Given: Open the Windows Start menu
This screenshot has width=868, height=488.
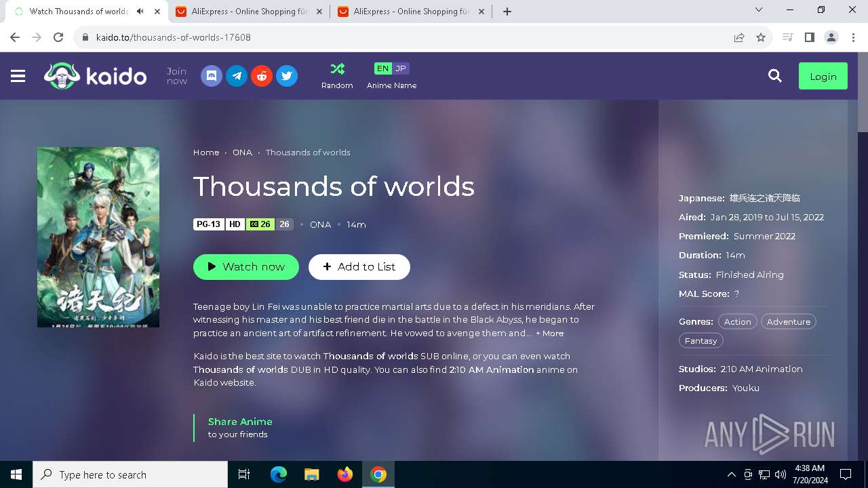Looking at the screenshot, I should tap(16, 474).
